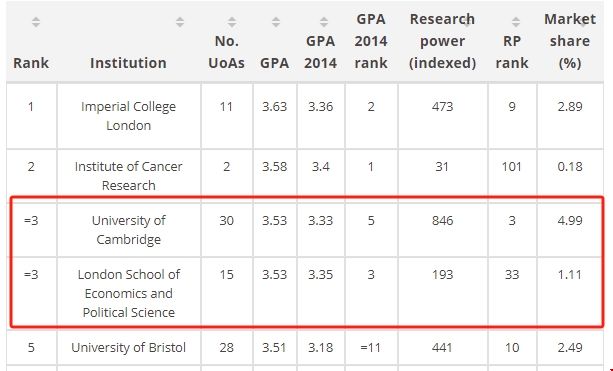Viewport: 613px width, 371px height.
Task: Sort by Research power arrow icon
Action: tap(467, 22)
